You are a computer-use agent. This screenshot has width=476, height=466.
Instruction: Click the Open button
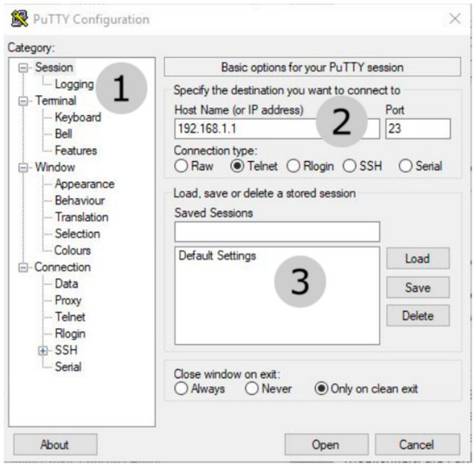click(326, 444)
